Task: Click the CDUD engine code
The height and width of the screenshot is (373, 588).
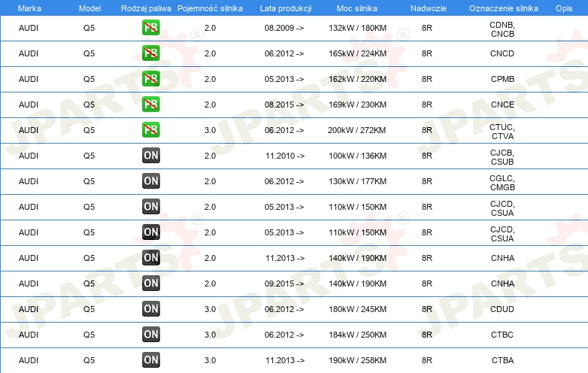Action: pos(502,309)
